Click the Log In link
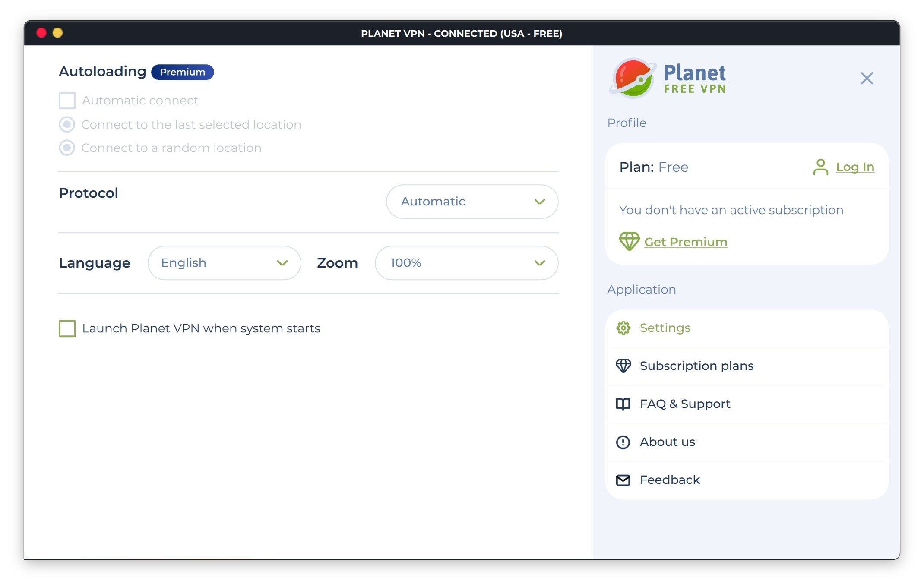The image size is (924, 587). (854, 167)
